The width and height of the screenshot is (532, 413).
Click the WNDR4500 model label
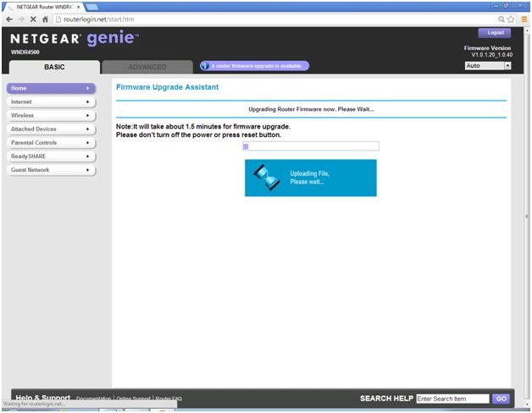25,52
